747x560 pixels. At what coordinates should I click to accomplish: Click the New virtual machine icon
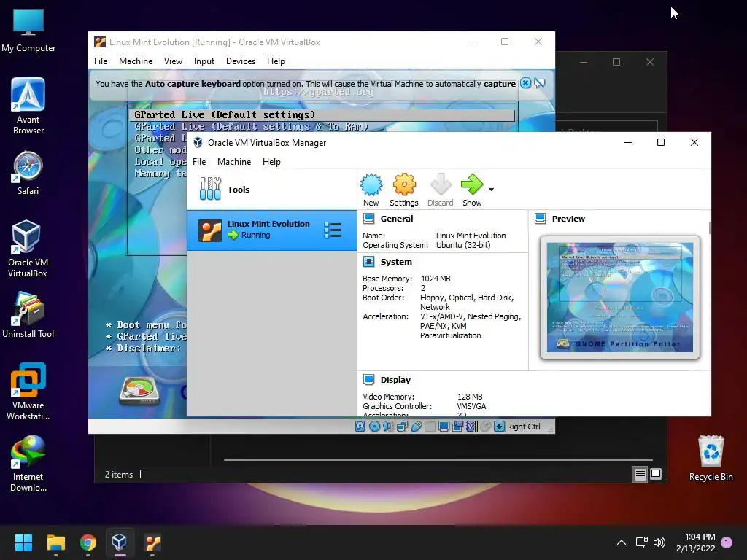pyautogui.click(x=371, y=184)
